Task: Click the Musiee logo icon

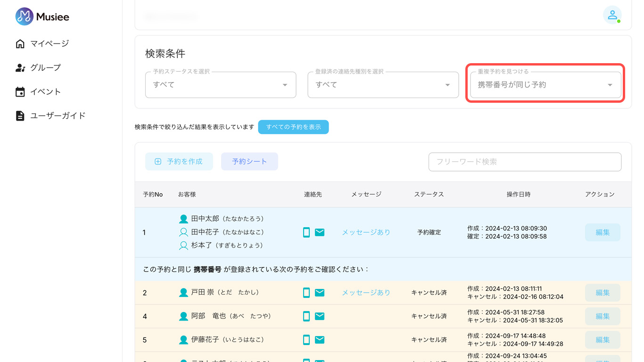Action: pos(24,16)
